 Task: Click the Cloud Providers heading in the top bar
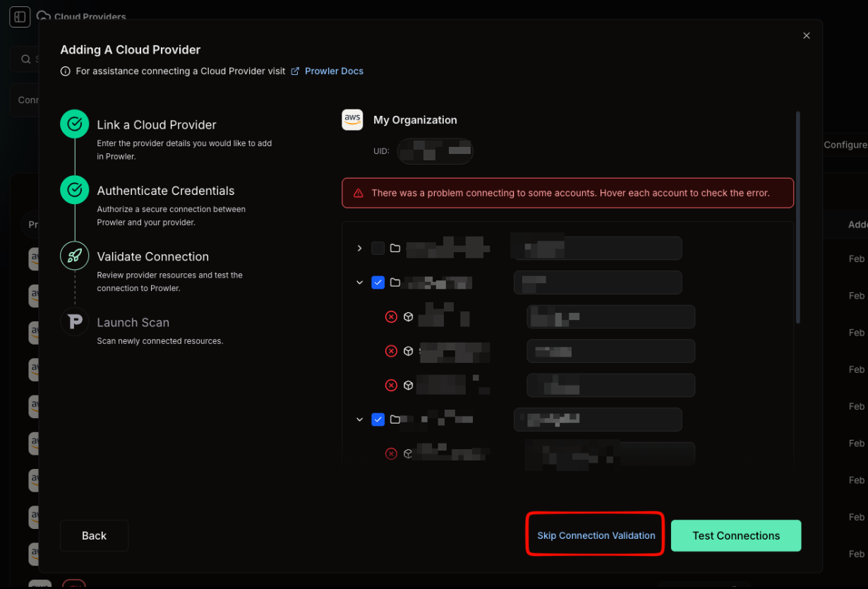(90, 16)
